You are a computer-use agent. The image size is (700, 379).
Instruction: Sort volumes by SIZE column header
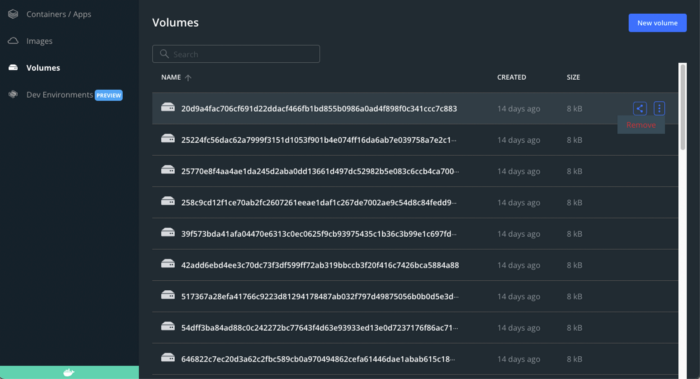click(573, 77)
